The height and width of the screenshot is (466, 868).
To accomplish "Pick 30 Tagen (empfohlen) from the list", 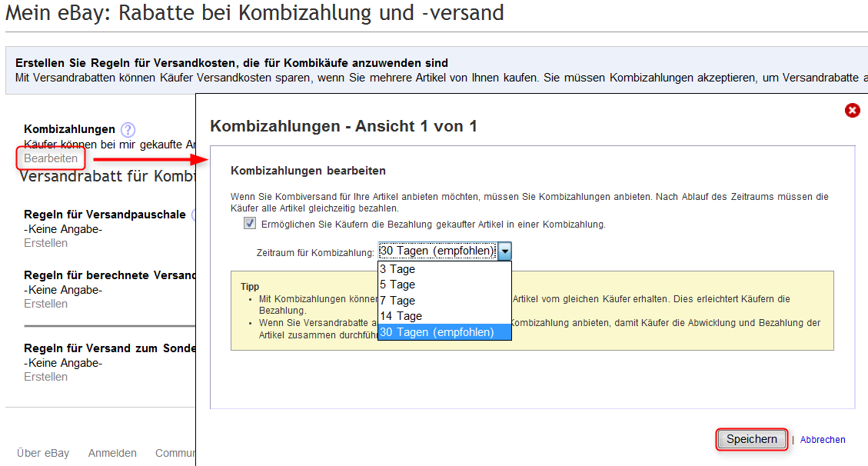I will click(444, 332).
